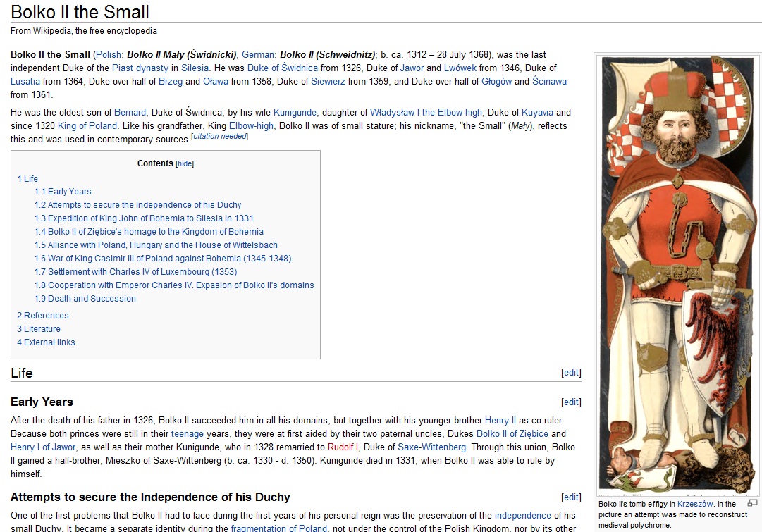Open the Bernard link
Screen dimensions: 762x532
tap(130, 113)
